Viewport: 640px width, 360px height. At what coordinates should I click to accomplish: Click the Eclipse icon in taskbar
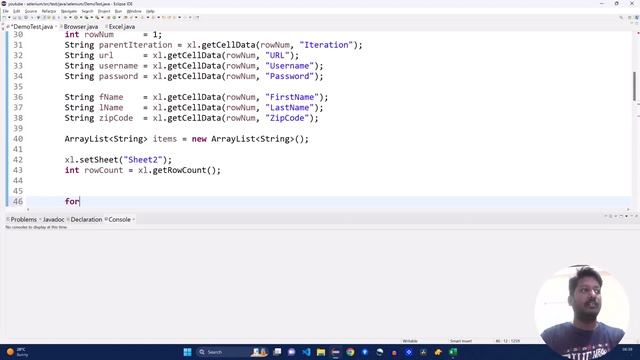[336, 352]
